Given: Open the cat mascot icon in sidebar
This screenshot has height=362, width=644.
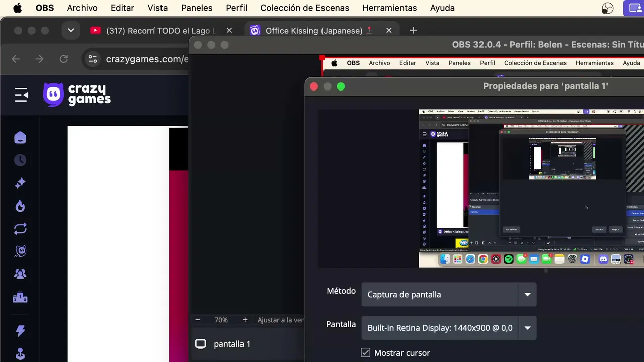Looking at the screenshot, I should [x=20, y=251].
